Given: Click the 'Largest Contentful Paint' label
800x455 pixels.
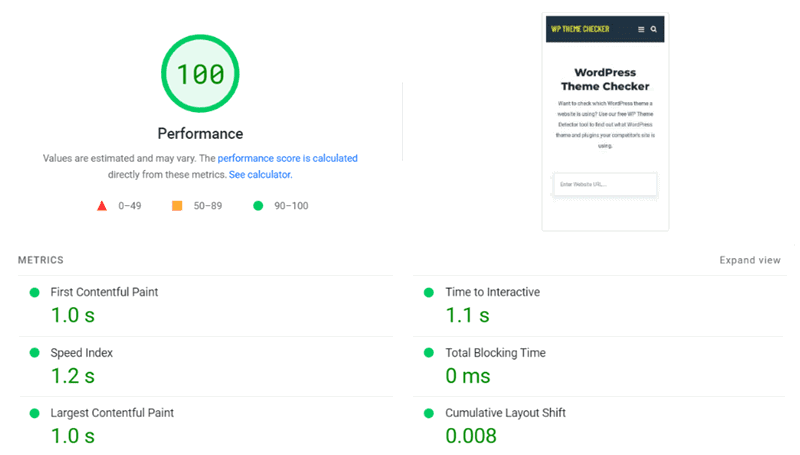Looking at the screenshot, I should point(112,413).
